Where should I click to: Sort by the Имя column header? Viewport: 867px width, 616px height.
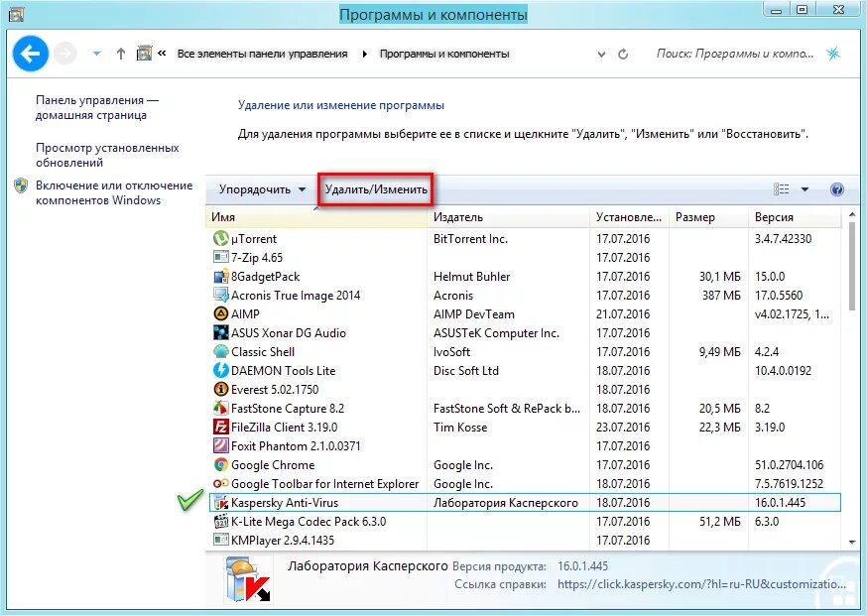pyautogui.click(x=315, y=217)
